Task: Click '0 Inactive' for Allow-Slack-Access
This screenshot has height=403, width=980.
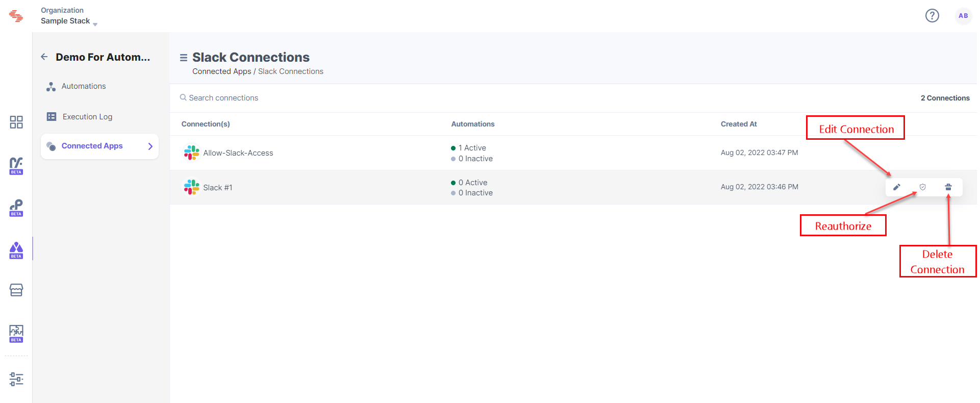Action: click(x=475, y=159)
